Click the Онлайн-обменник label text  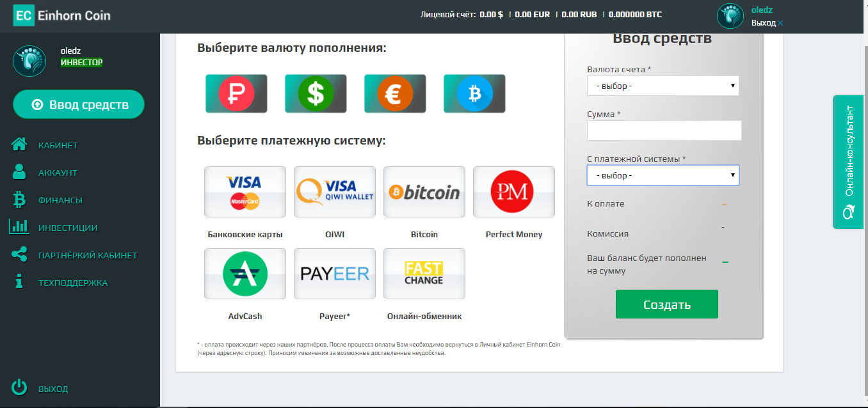tap(424, 317)
